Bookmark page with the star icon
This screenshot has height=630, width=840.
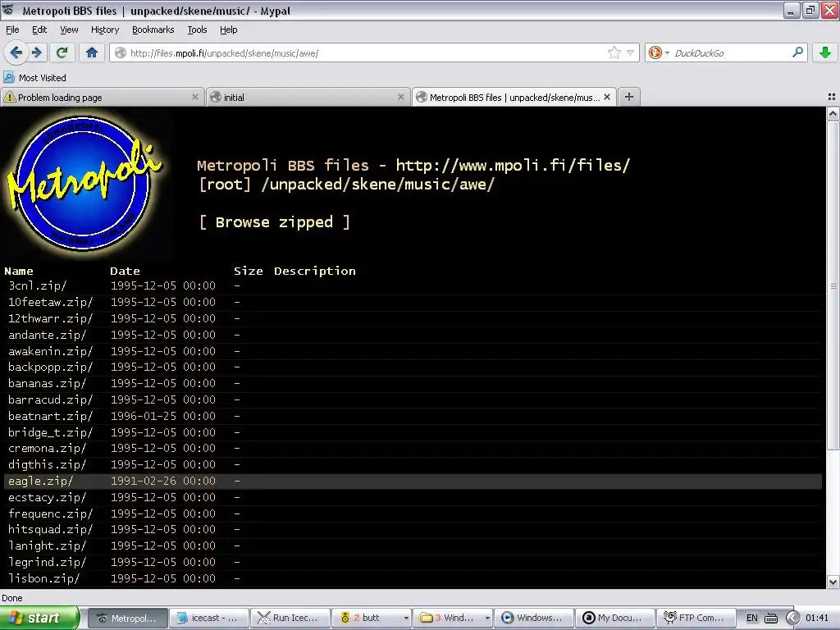point(614,52)
